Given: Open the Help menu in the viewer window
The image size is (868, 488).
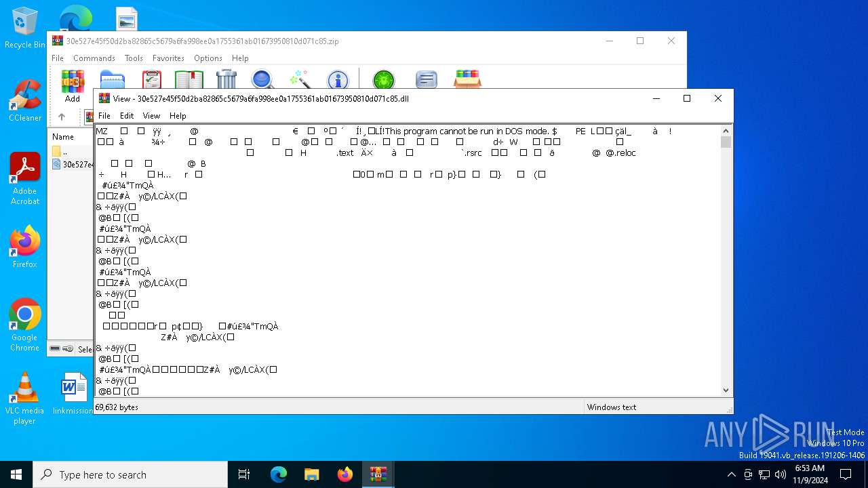Looking at the screenshot, I should point(178,116).
